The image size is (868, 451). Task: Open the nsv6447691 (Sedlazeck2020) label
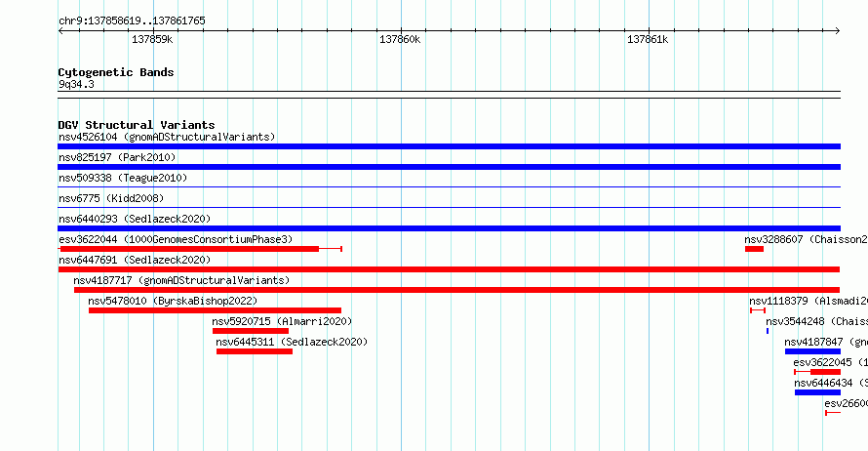pyautogui.click(x=135, y=260)
